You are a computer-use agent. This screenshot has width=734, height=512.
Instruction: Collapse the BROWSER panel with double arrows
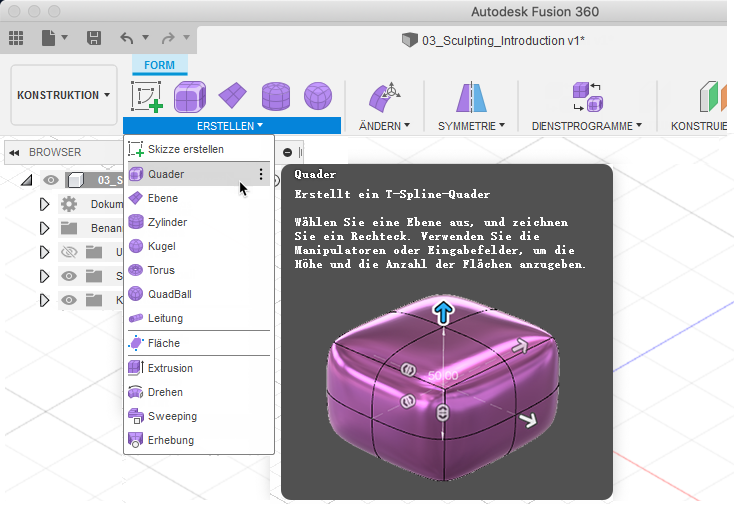click(15, 153)
